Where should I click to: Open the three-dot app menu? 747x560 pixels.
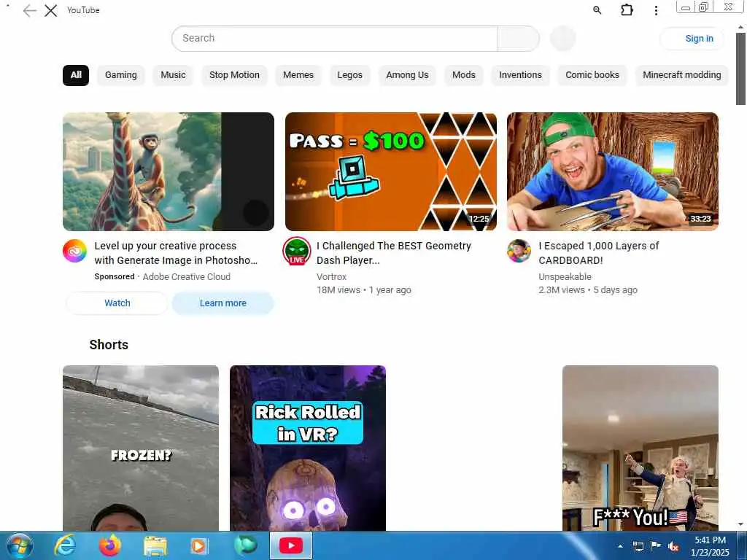tap(656, 10)
